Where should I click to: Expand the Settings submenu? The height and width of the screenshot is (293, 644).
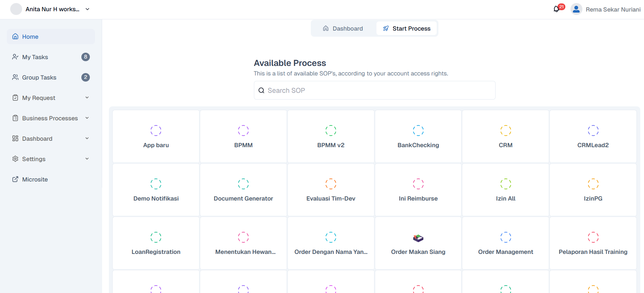87,159
